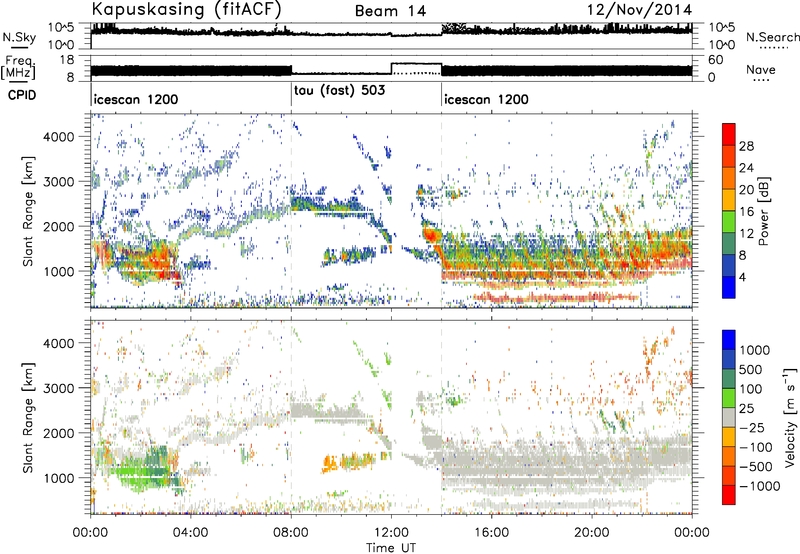Click the 'icescan 1200' label following 'tou (fast)'
The height and width of the screenshot is (554, 800).
[486, 99]
